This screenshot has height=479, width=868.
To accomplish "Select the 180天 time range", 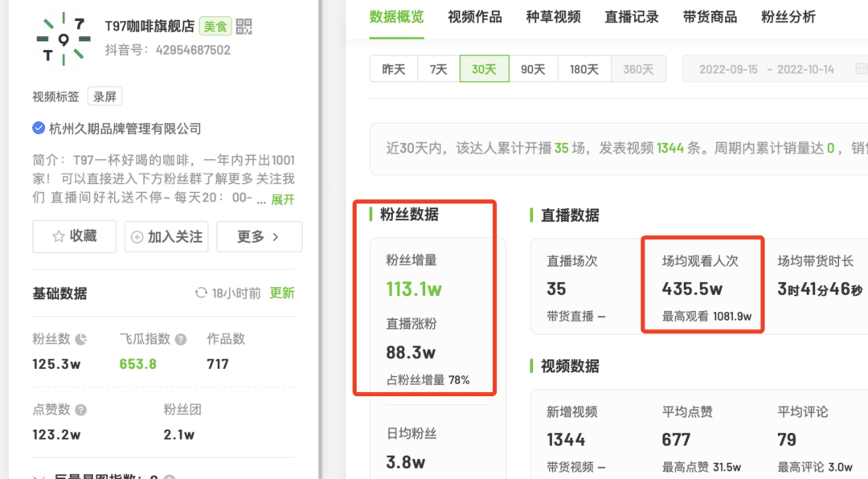I will tap(584, 69).
